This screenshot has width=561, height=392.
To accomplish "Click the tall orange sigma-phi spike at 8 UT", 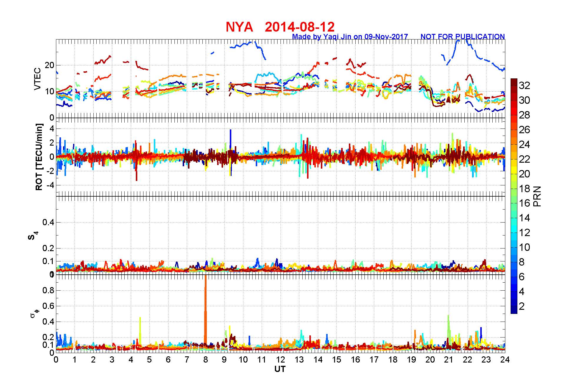I will coord(205,309).
